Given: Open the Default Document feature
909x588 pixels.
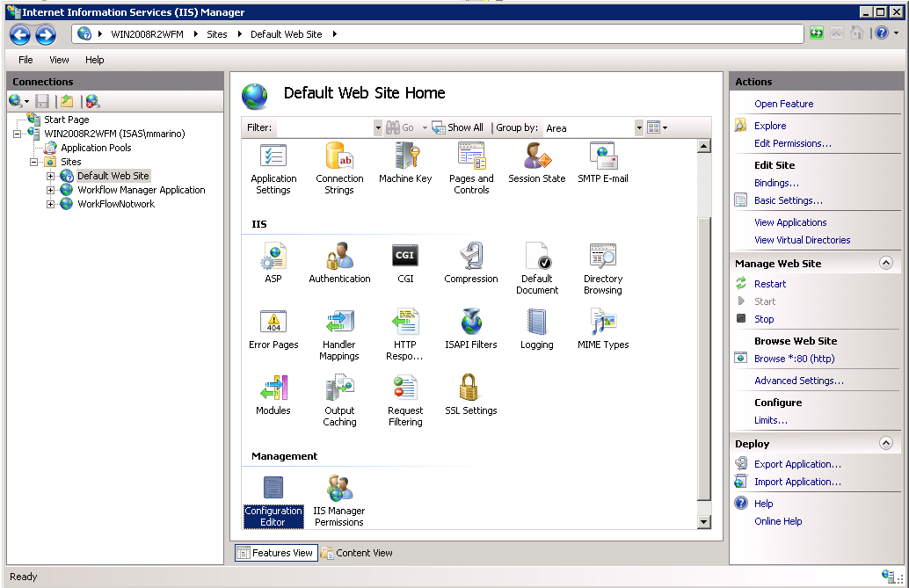Looking at the screenshot, I should pos(537,268).
